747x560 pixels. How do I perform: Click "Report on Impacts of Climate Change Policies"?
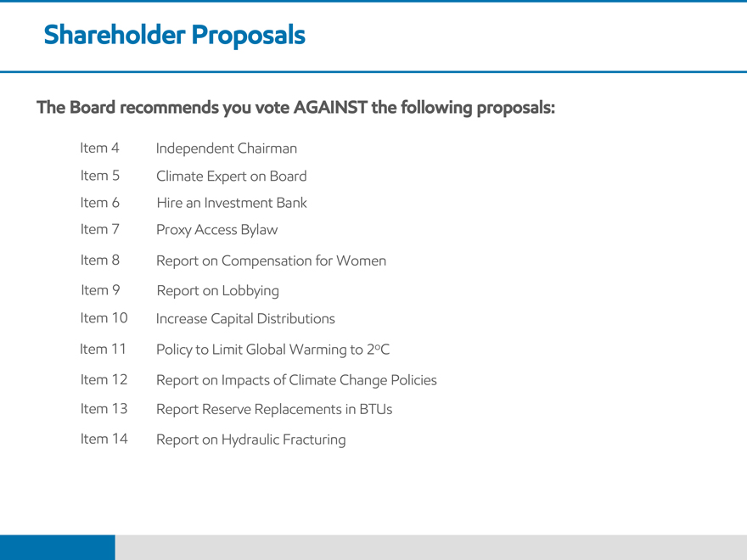pos(296,380)
